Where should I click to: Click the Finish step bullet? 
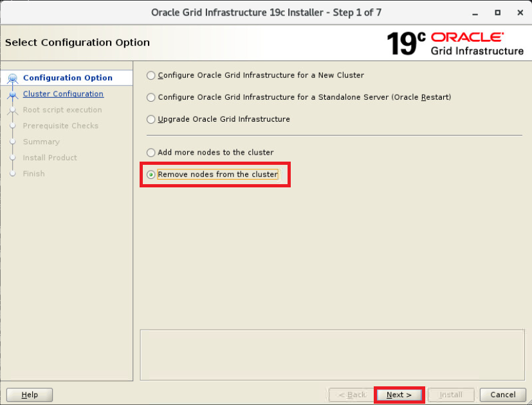tap(13, 173)
